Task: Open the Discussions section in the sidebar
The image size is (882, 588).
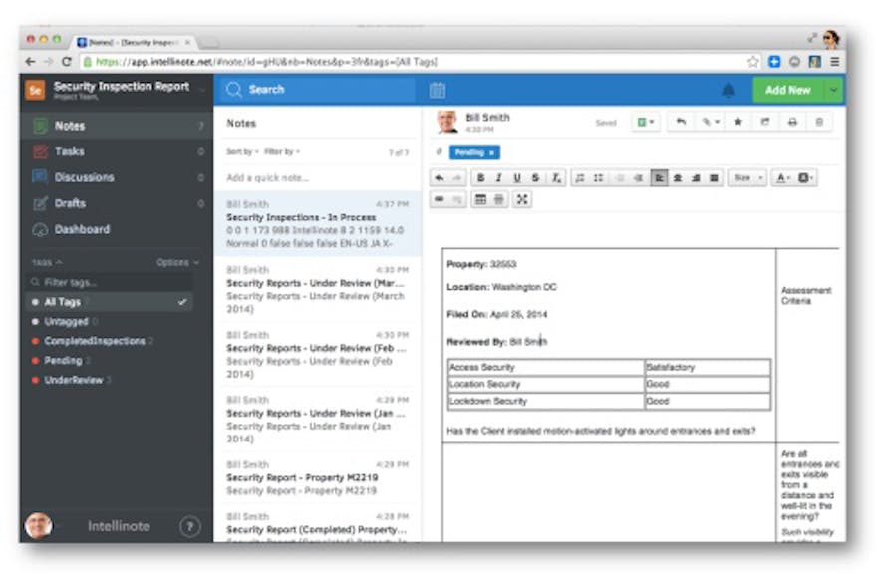Action: (x=117, y=177)
